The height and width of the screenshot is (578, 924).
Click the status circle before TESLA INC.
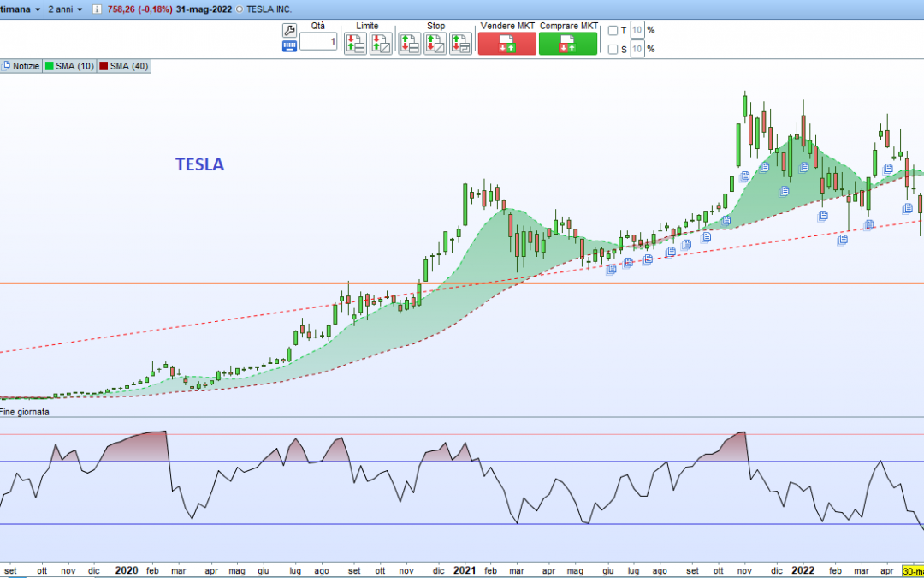coord(239,9)
